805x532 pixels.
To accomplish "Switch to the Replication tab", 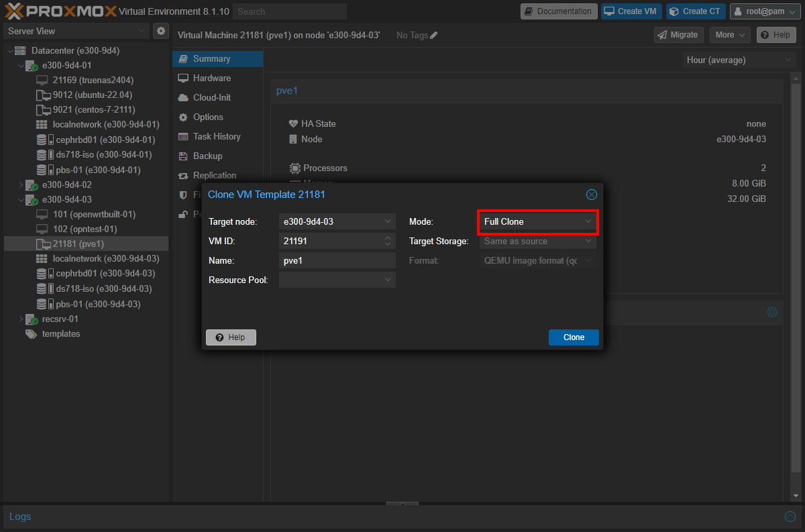I will tap(217, 175).
